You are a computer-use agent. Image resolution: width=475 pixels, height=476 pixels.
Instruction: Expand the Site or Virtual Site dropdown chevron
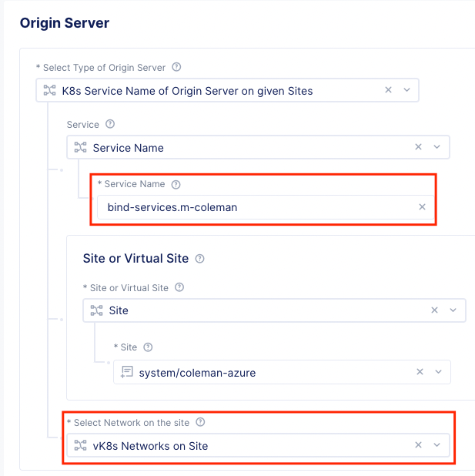click(453, 310)
